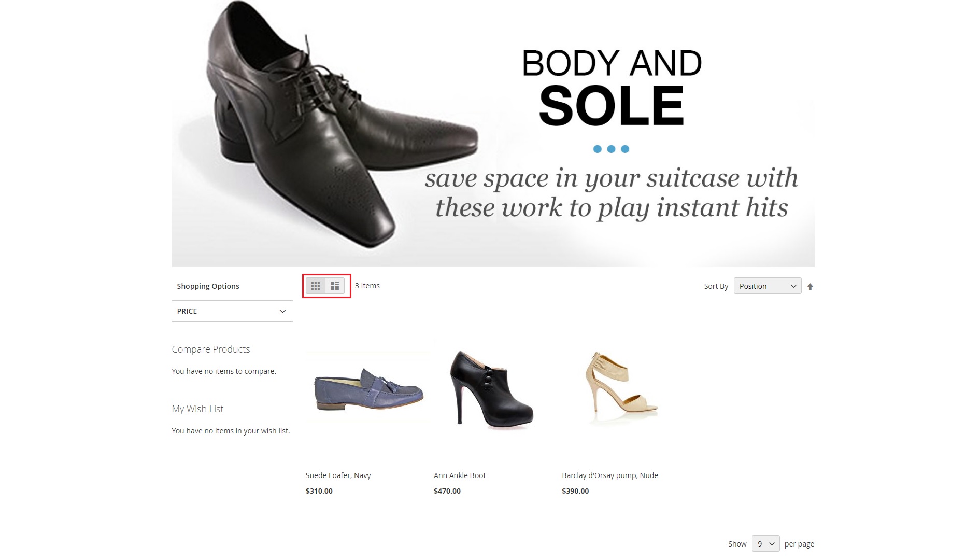Switch to list view mode

pos(335,286)
